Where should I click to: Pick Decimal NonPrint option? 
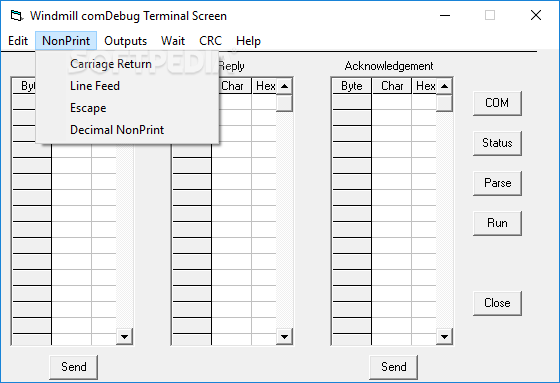point(128,130)
